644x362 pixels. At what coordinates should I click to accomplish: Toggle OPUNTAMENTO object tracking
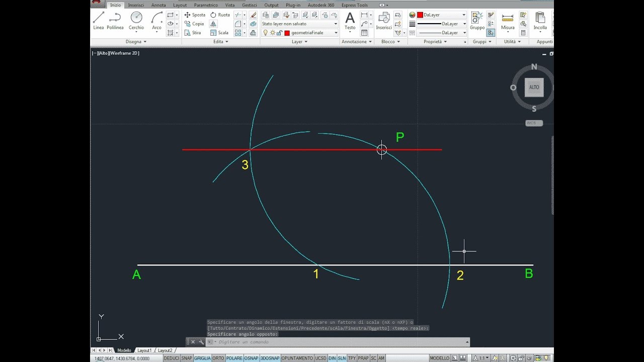(297, 358)
